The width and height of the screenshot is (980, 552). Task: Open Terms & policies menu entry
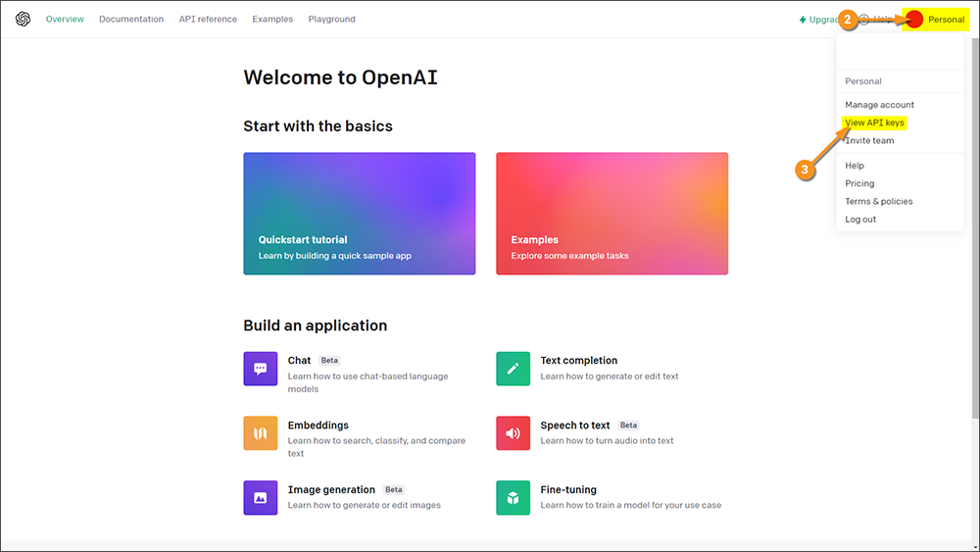(879, 201)
